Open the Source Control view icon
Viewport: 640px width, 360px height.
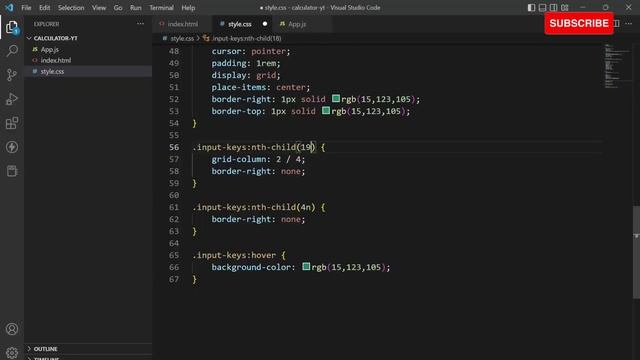[12, 75]
